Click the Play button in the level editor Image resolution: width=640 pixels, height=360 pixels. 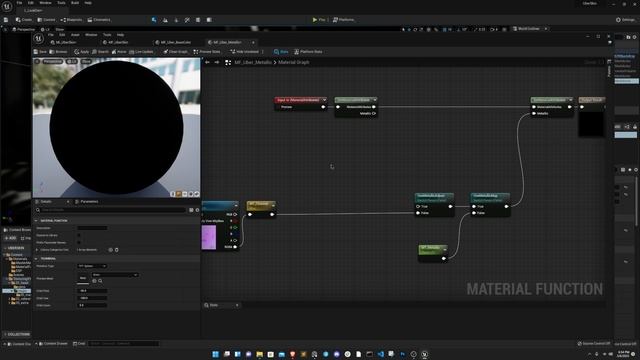point(319,20)
